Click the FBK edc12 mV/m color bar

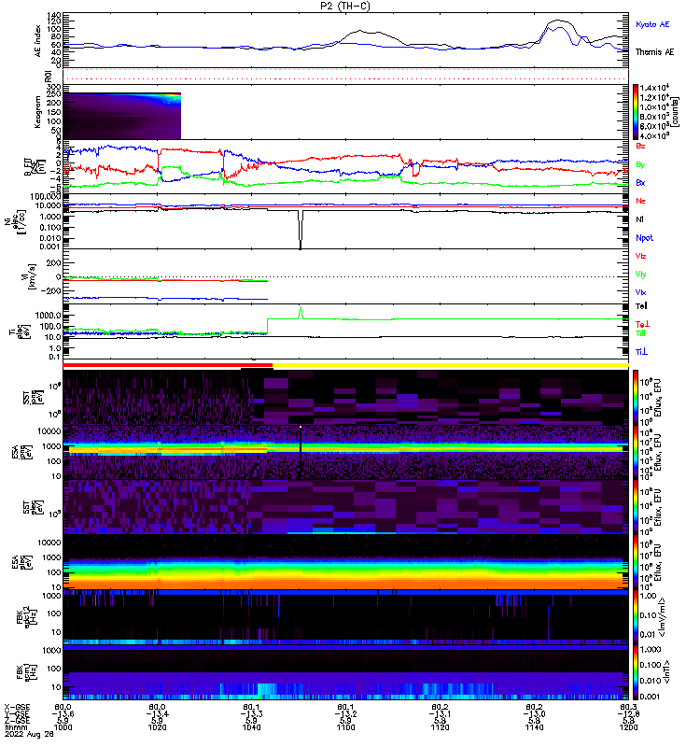(636, 617)
